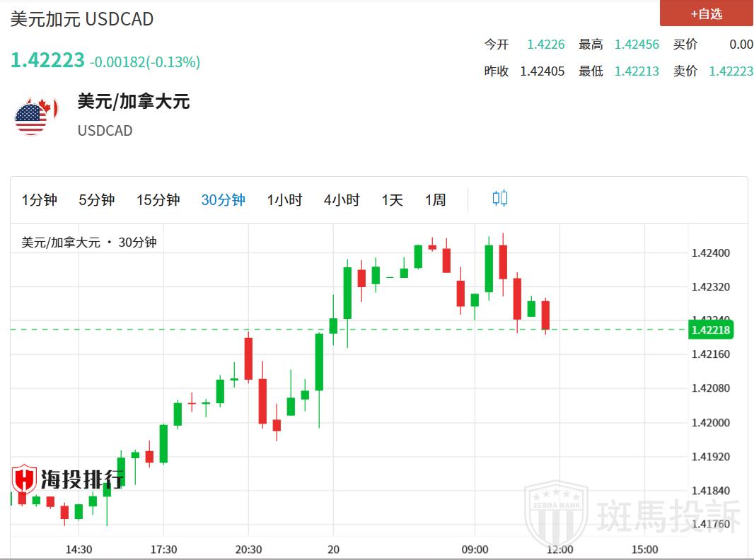Screen dimensions: 754x560
Task: Click the 1.42000 price axis label
Action: (x=710, y=423)
